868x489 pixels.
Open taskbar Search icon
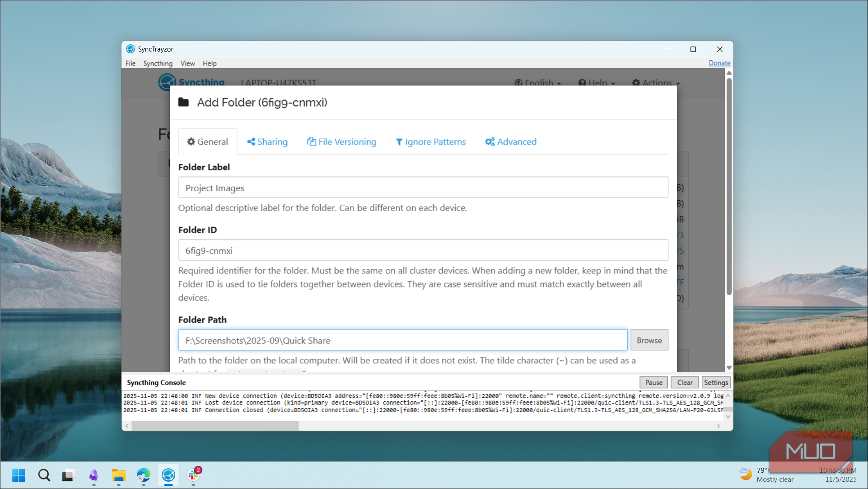(x=44, y=475)
